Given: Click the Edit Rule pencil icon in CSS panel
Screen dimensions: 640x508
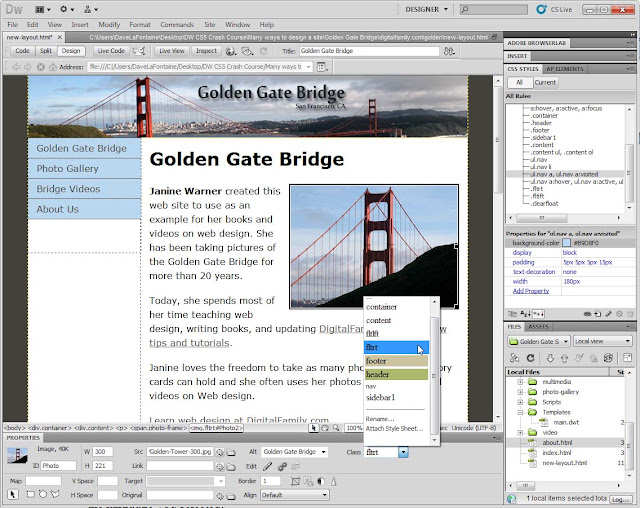Looking at the screenshot, I should click(x=609, y=314).
